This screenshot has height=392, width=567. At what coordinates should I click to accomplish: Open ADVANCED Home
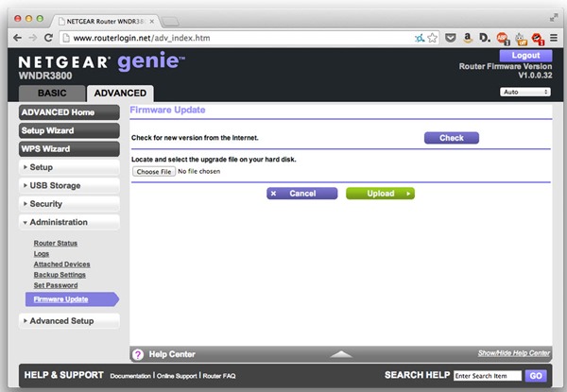point(69,112)
